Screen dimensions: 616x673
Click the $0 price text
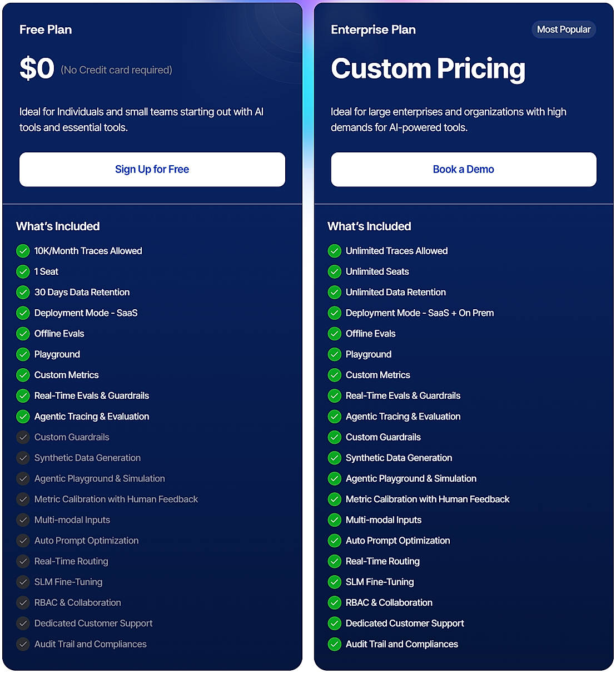(37, 69)
